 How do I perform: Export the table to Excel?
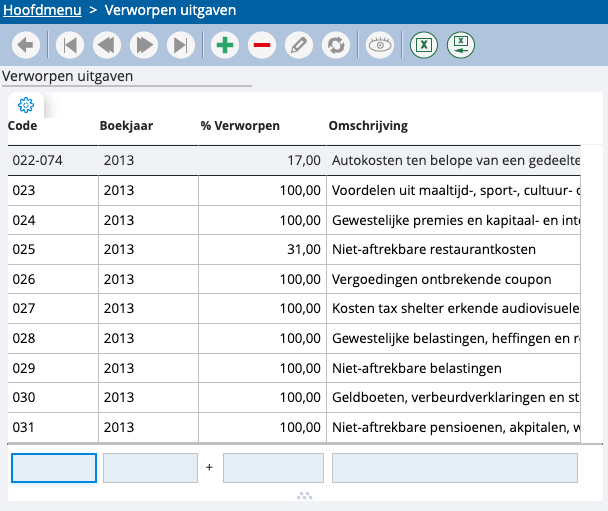(424, 45)
